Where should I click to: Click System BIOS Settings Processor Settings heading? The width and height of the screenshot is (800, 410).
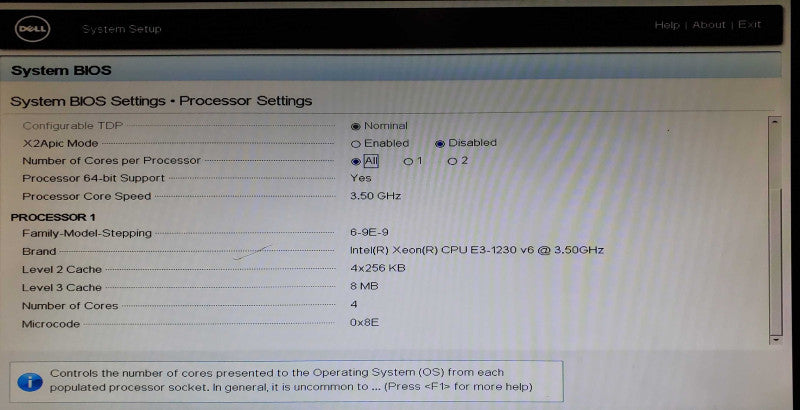click(x=161, y=101)
